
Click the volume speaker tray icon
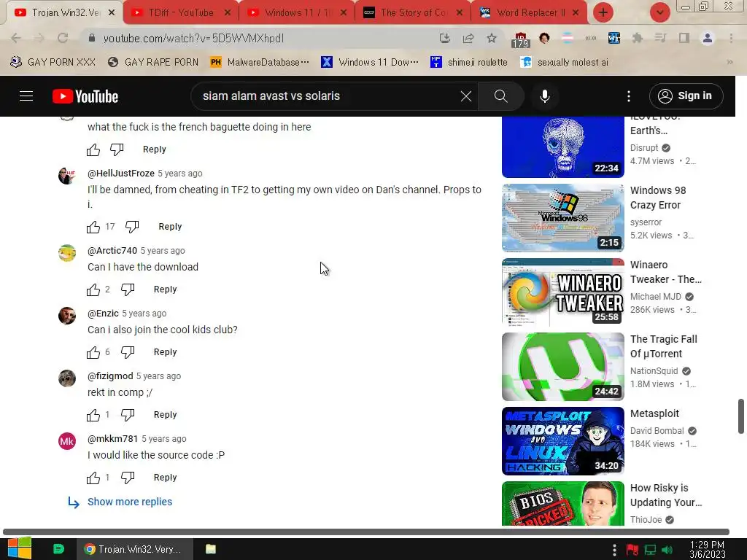point(667,550)
